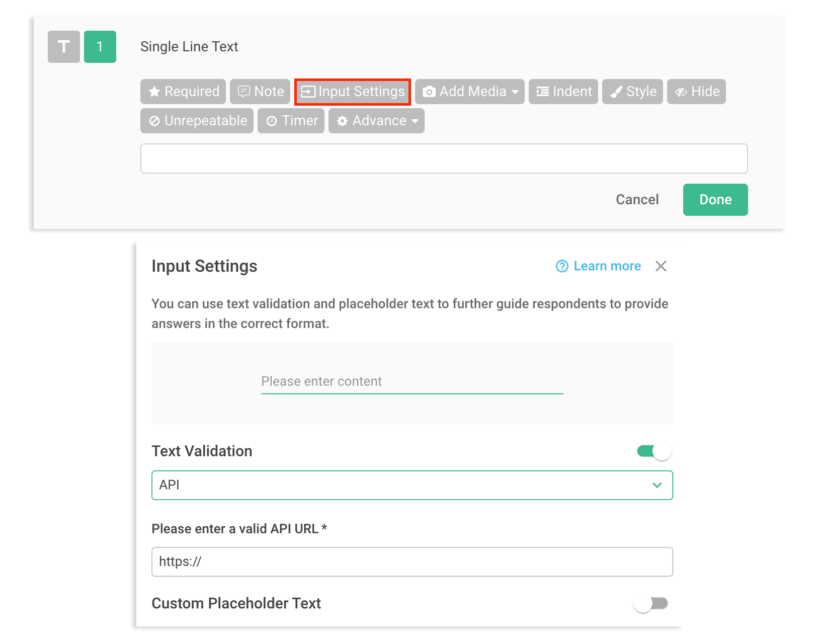Click Cancel to discard question edits

coord(637,200)
